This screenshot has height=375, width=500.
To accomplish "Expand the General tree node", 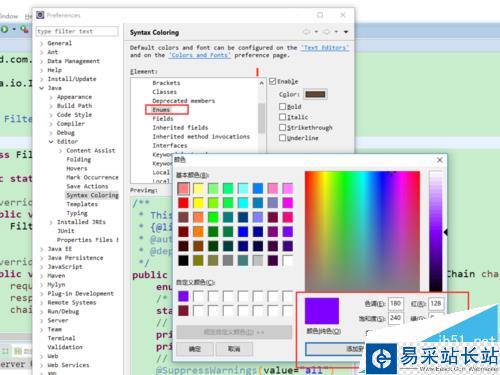I will click(42, 43).
